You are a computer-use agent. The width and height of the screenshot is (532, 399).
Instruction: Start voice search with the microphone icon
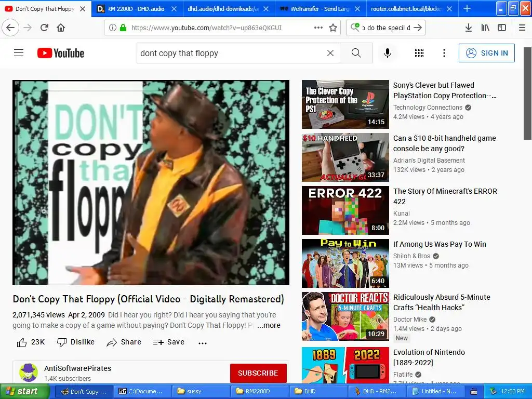[x=388, y=53]
